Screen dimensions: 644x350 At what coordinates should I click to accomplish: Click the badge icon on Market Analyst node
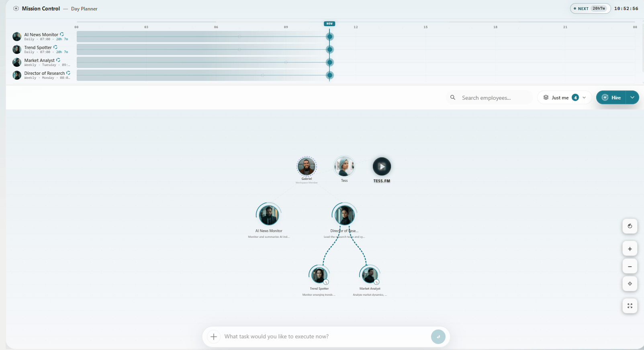pos(377,282)
